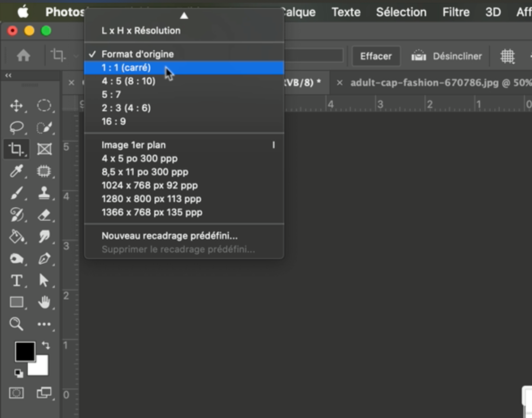
Task: Select the Crop tool in toolbox
Action: click(x=16, y=149)
